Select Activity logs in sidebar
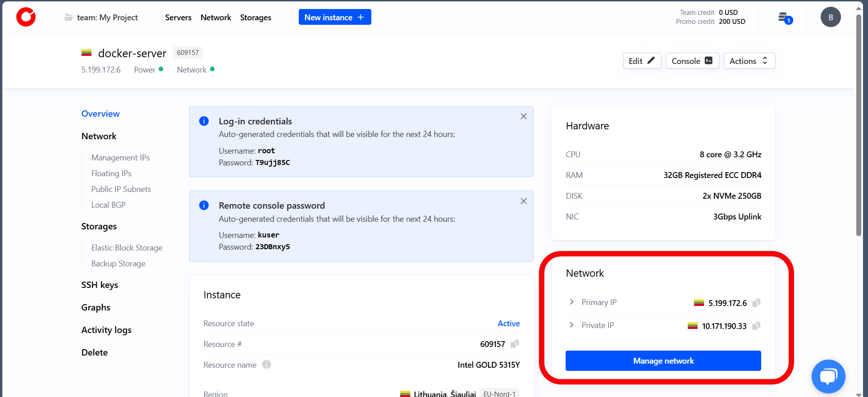868x397 pixels. 106,330
